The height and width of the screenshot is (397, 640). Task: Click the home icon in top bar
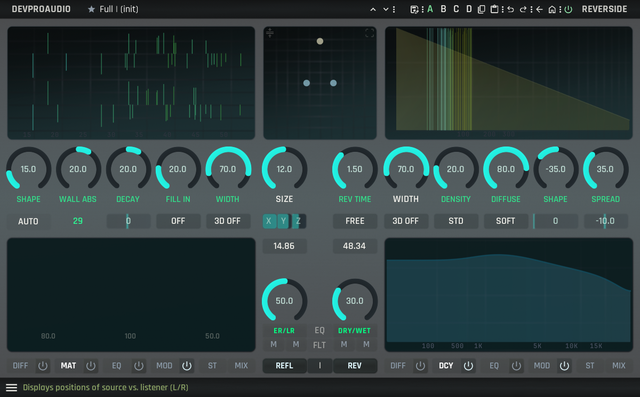(x=552, y=9)
